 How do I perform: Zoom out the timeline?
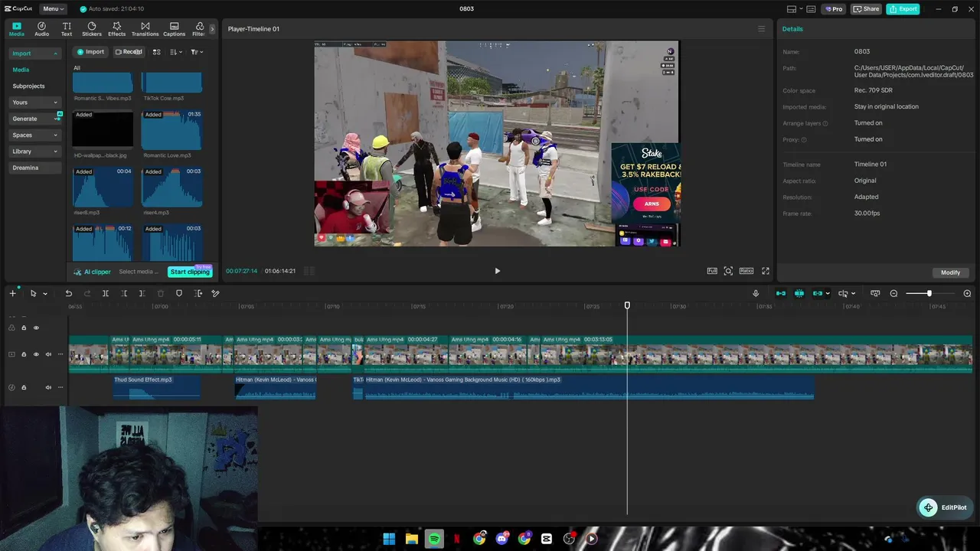click(893, 294)
